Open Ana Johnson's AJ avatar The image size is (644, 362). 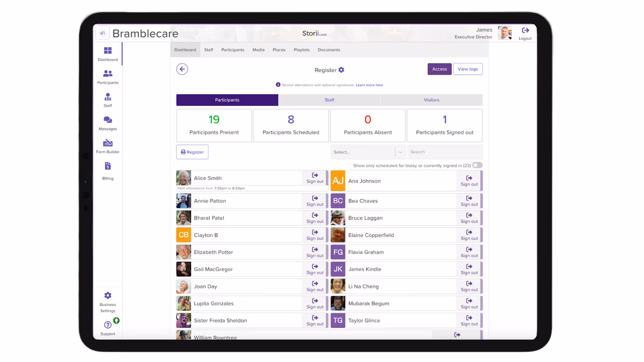point(338,181)
